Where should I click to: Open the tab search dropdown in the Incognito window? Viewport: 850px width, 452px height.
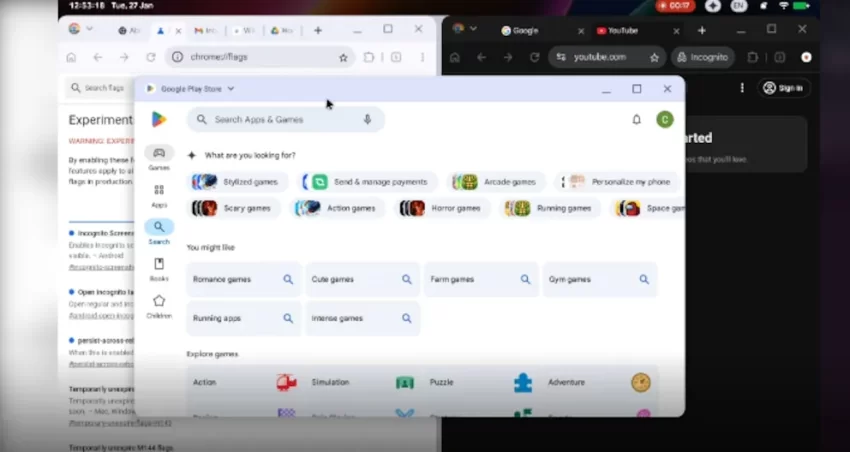click(x=473, y=29)
